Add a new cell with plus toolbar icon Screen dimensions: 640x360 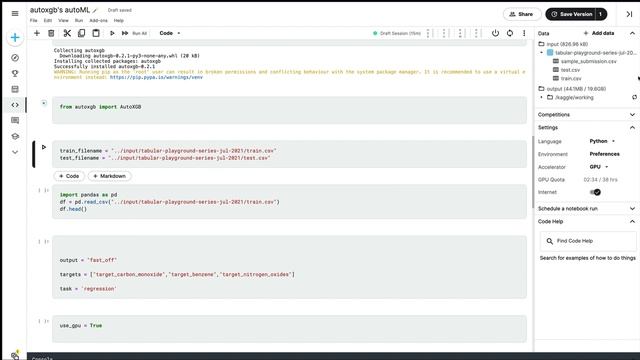[x=37, y=33]
